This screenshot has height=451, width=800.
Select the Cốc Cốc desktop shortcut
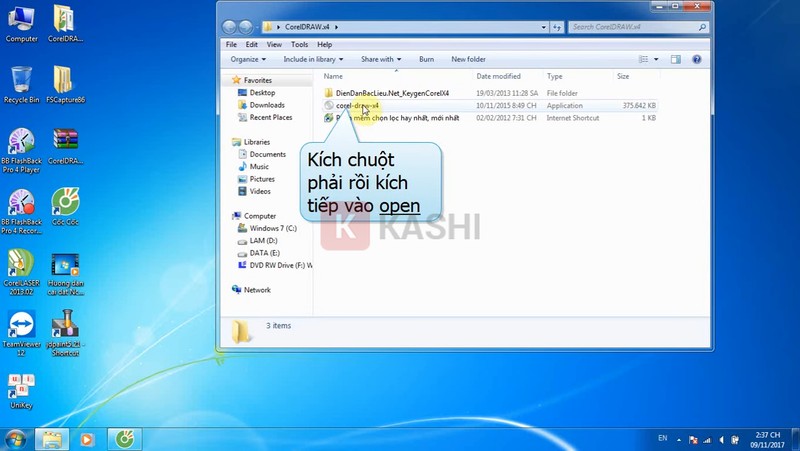point(65,207)
